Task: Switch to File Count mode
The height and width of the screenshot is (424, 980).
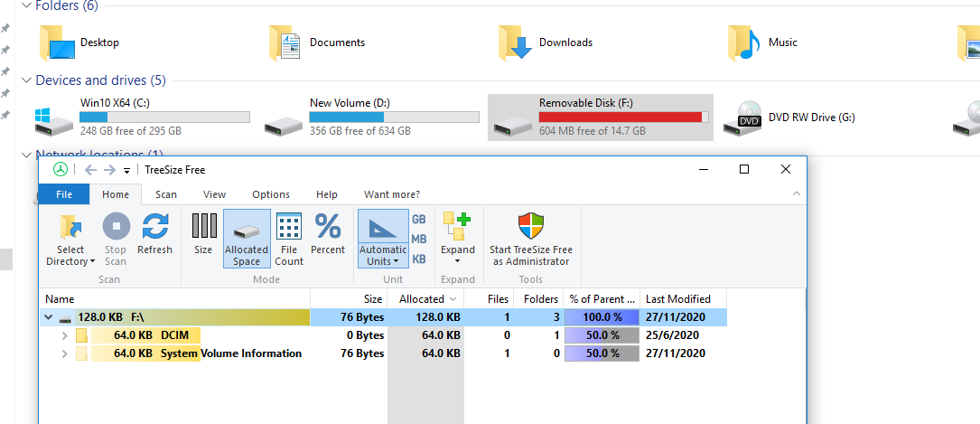Action: point(289,239)
